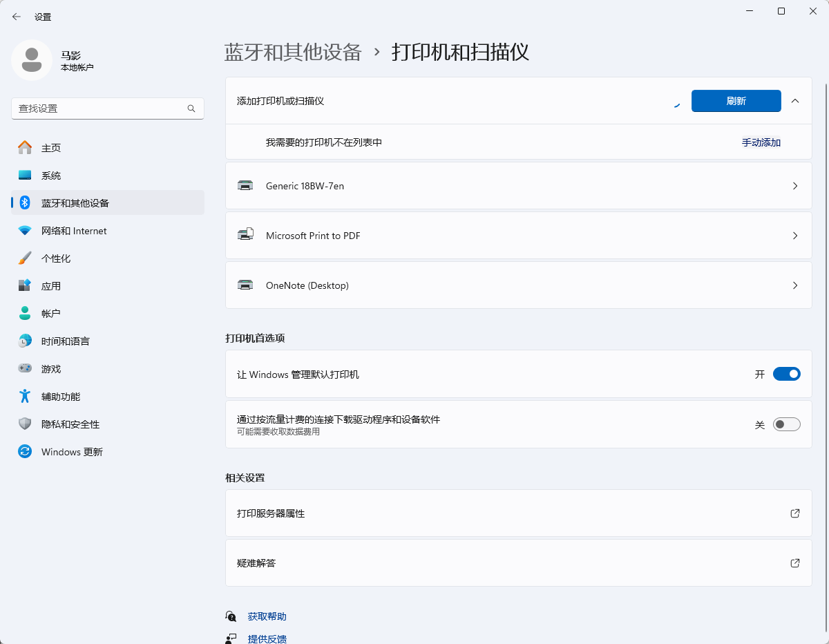Viewport: 829px width, 644px height.
Task: Open the Generic 18BW-7en printer icon
Action: point(245,186)
